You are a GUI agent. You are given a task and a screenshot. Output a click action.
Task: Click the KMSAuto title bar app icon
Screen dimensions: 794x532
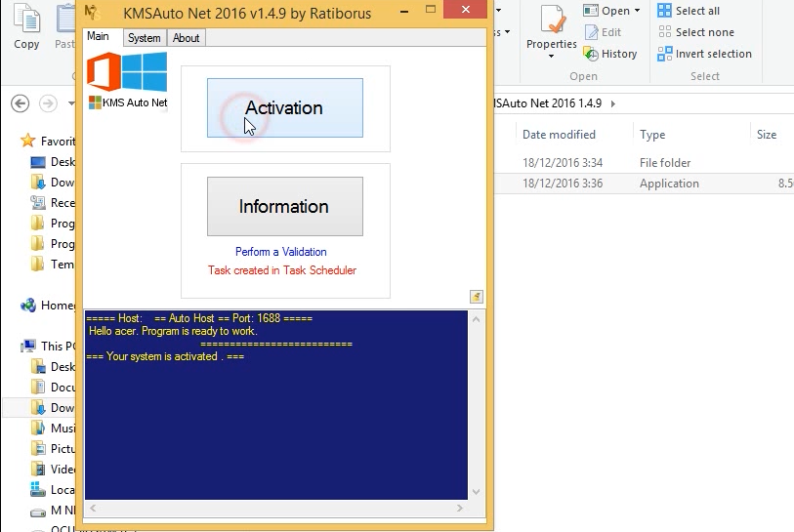(91, 12)
